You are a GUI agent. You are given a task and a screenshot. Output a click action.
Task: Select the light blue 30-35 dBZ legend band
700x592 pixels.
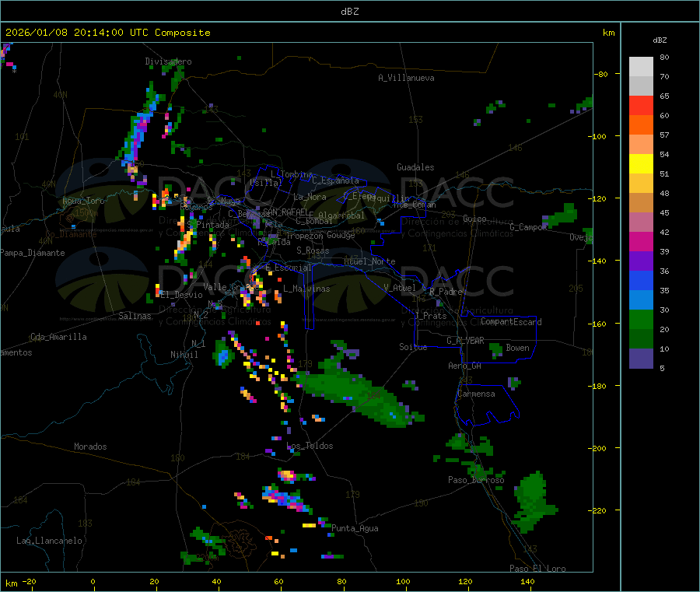click(641, 300)
